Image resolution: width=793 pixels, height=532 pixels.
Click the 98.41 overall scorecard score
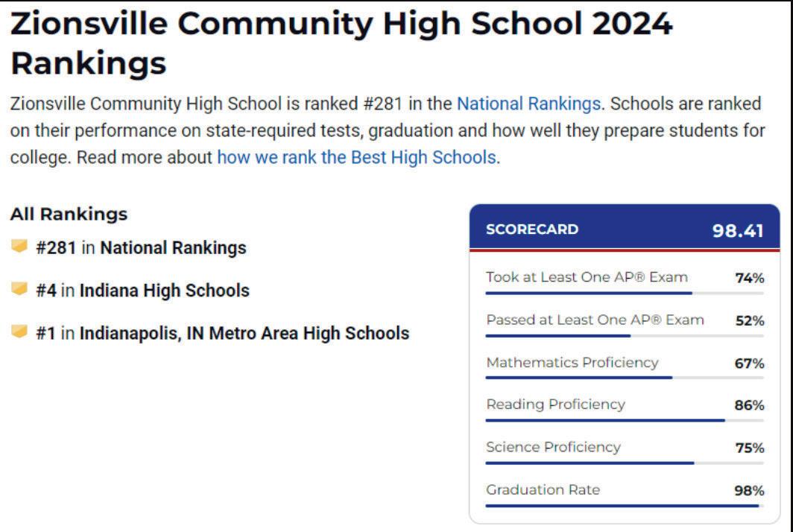738,231
